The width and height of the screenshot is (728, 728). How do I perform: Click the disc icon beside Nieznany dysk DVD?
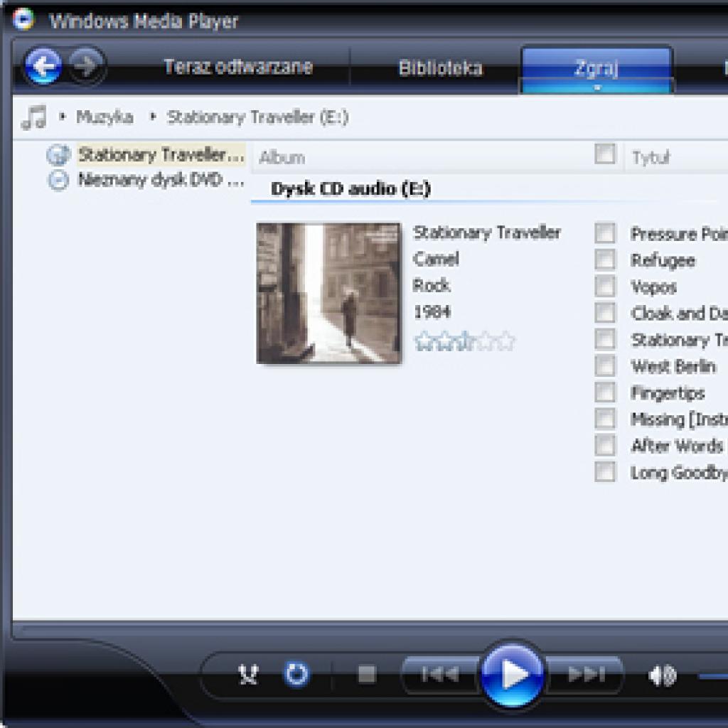pyautogui.click(x=58, y=180)
